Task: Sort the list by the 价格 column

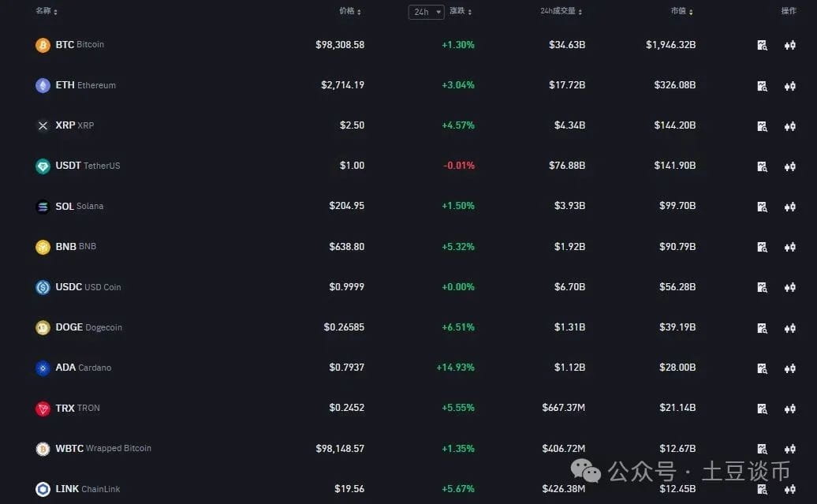Action: (349, 11)
